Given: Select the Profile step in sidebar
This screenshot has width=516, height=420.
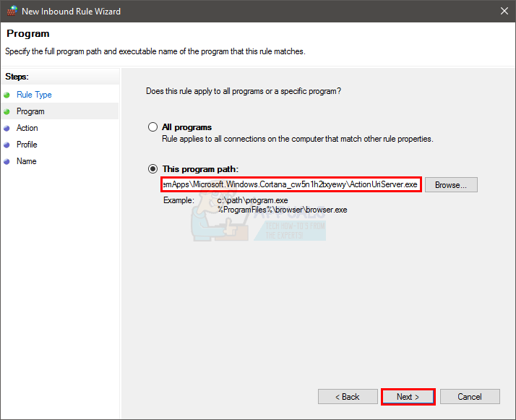Looking at the screenshot, I should (27, 145).
